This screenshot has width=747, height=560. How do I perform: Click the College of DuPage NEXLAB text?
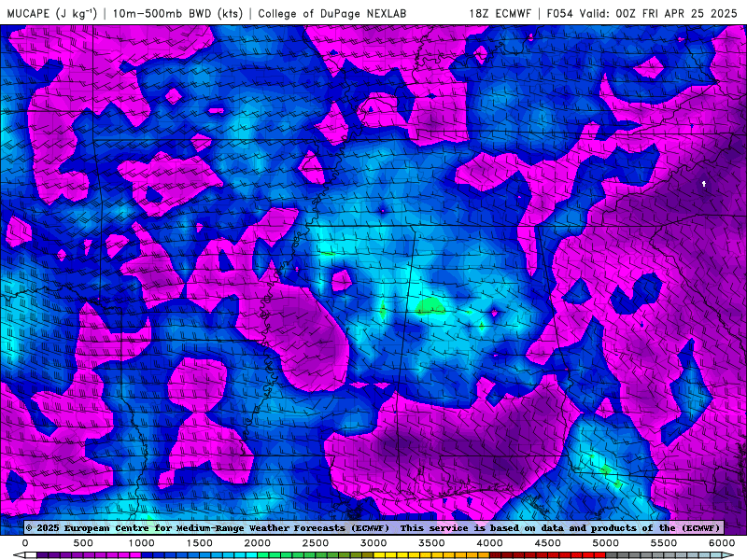click(x=332, y=13)
